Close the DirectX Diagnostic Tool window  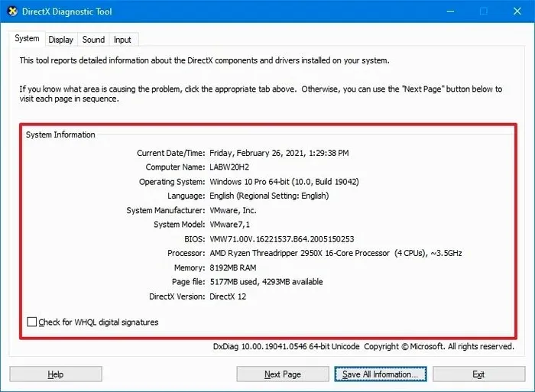[517, 11]
